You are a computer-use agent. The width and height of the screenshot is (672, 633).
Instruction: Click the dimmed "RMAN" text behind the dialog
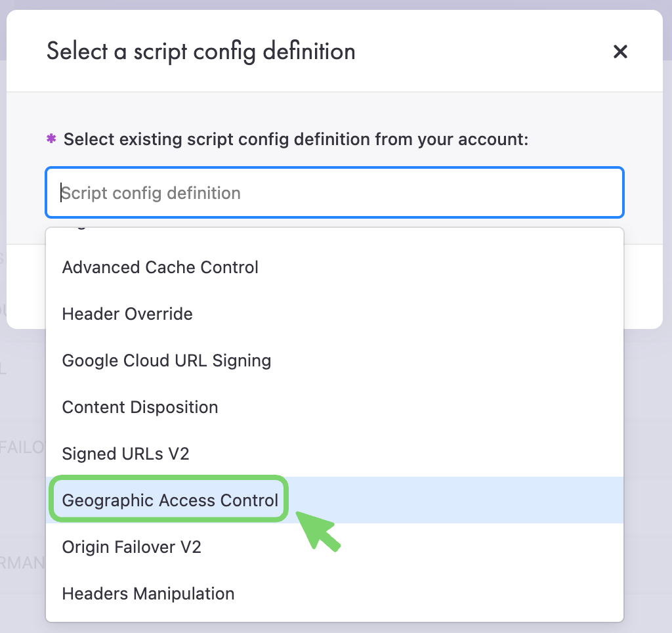(x=22, y=563)
